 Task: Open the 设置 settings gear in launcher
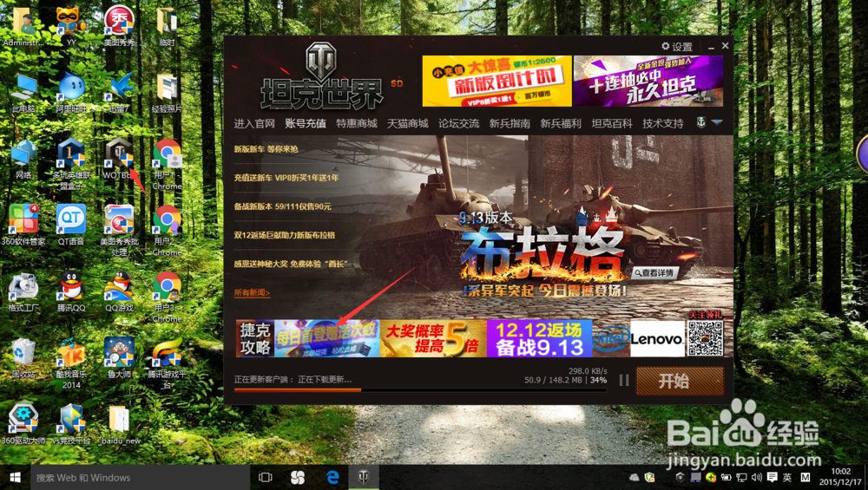(x=676, y=47)
